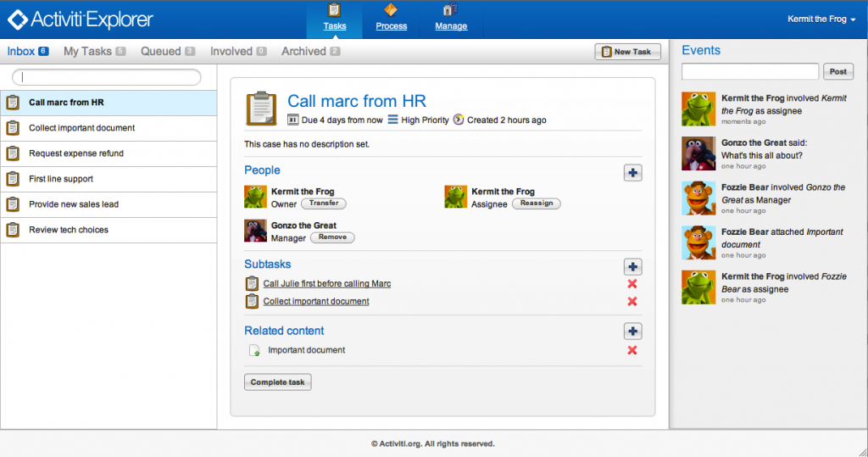Click Remove button for Gonzo the Great
This screenshot has width=868, height=457.
point(332,237)
